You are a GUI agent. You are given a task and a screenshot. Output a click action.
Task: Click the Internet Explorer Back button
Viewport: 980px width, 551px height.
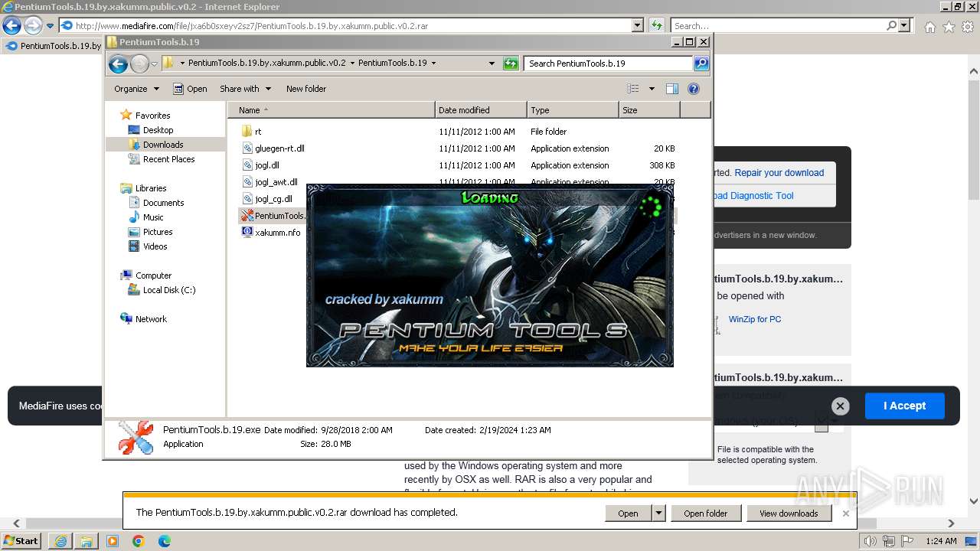pyautogui.click(x=11, y=26)
